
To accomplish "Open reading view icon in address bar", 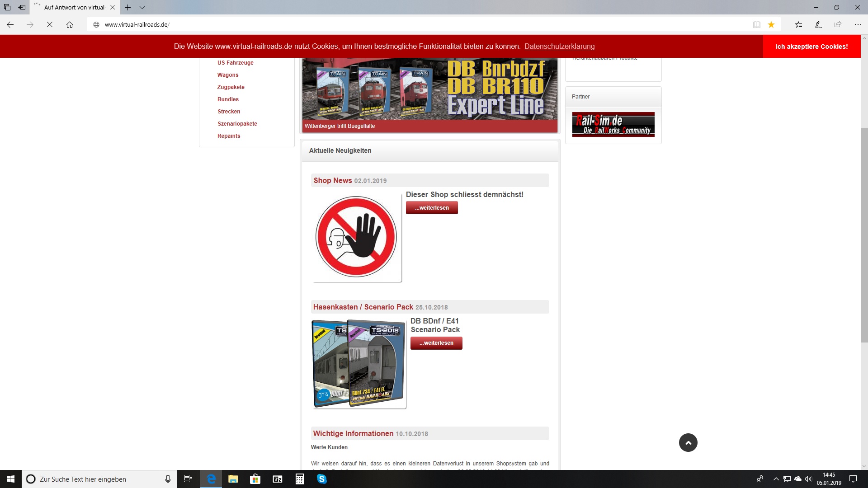I will click(x=756, y=25).
